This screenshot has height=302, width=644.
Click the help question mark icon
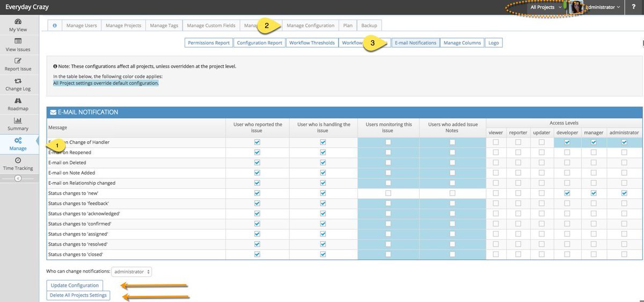click(634, 7)
